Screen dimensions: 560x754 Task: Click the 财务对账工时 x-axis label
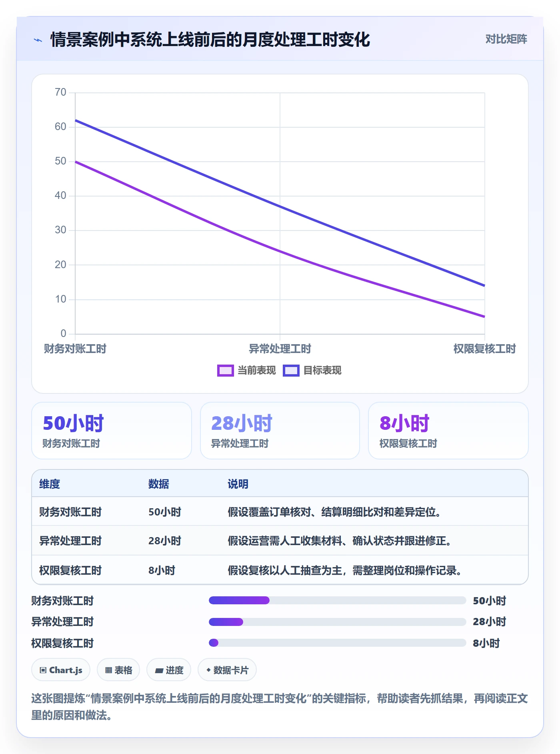(x=75, y=349)
